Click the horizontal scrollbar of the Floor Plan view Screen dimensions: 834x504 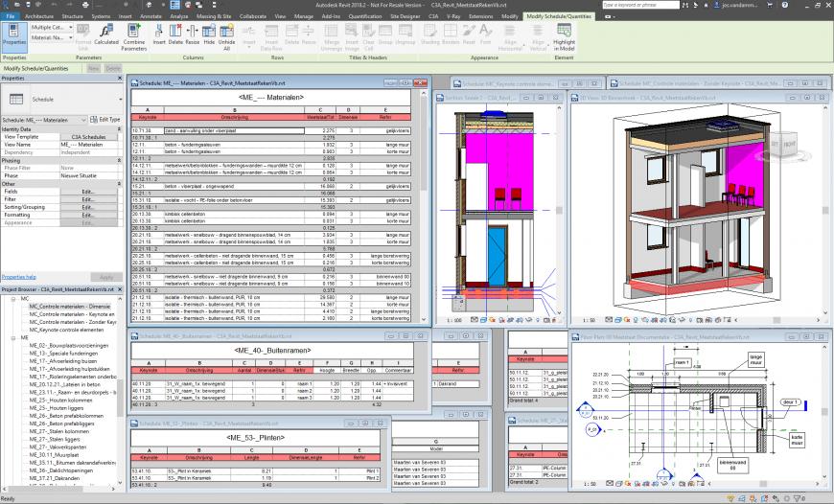click(x=763, y=484)
